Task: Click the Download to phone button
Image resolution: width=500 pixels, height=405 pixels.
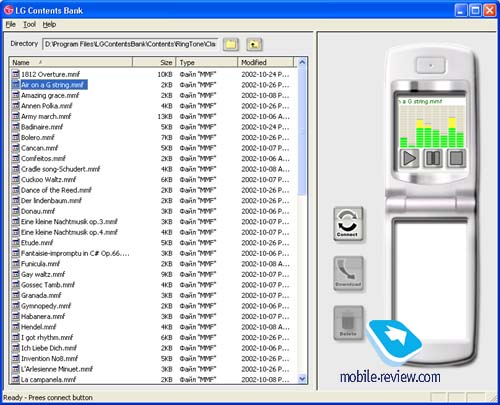Action: (x=348, y=273)
